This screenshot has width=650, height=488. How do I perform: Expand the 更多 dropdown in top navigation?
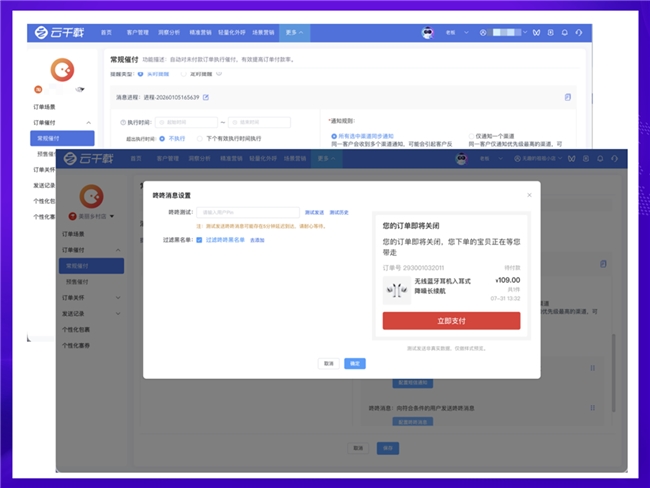point(294,33)
